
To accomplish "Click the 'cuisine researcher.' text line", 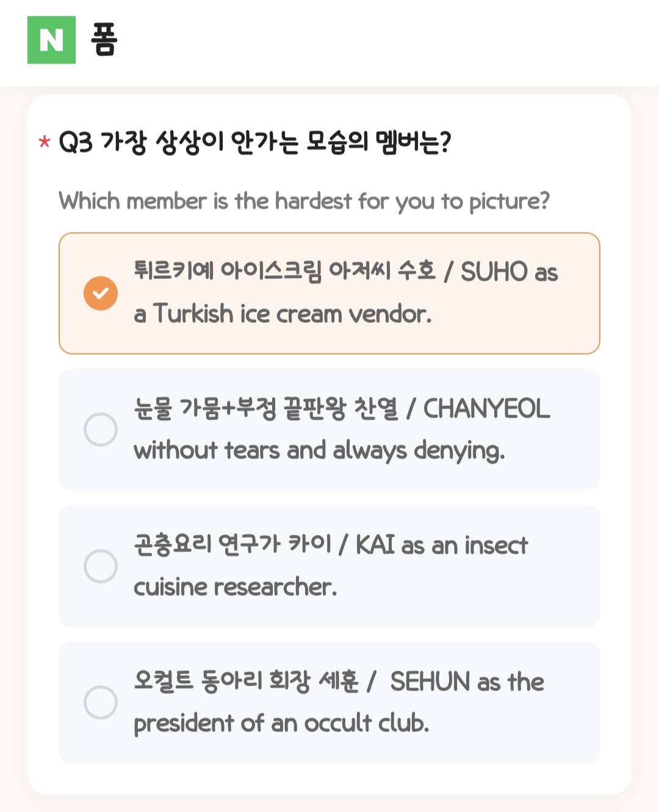I will [235, 587].
